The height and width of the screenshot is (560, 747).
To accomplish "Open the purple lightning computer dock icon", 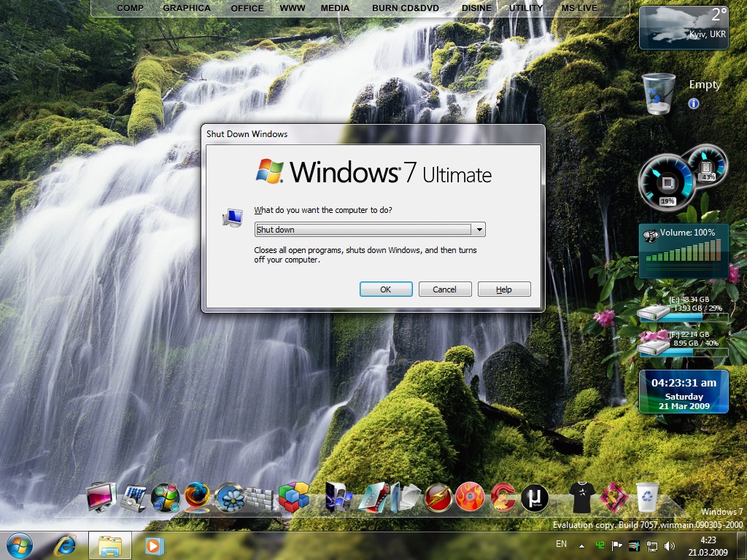I will 338,497.
